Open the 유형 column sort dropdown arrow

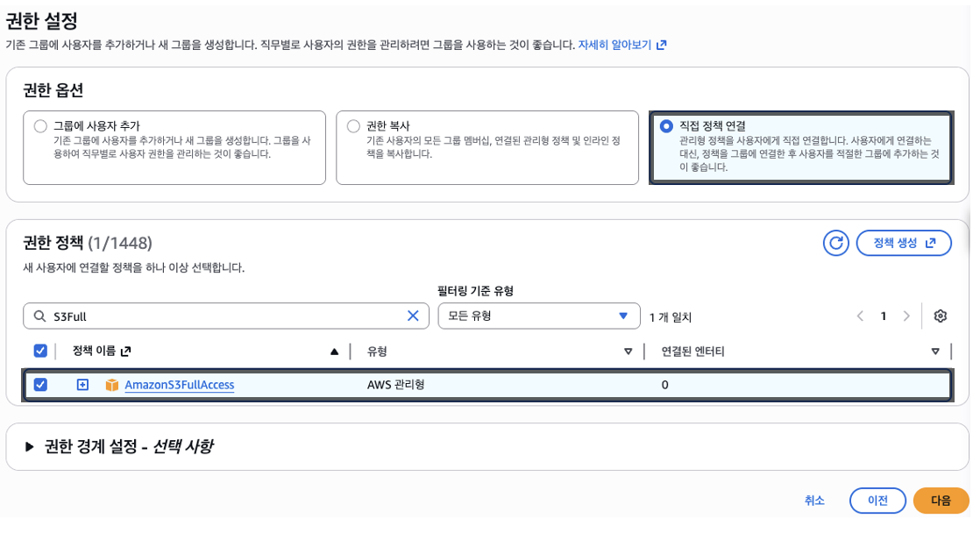(x=628, y=352)
